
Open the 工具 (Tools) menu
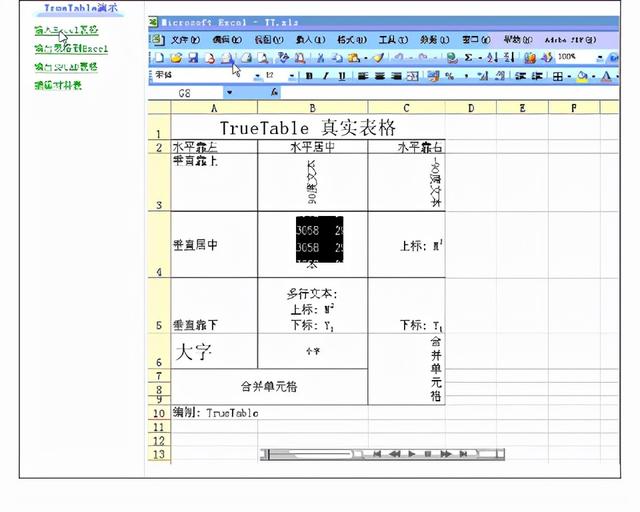(393, 40)
